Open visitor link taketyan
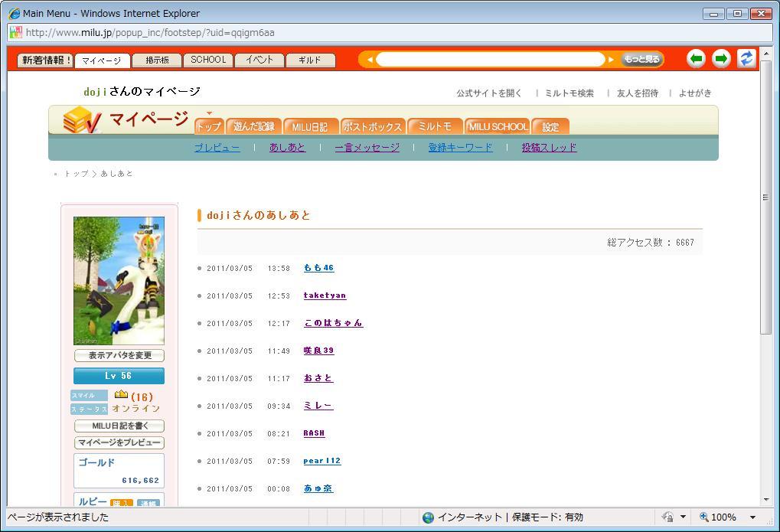This screenshot has height=532, width=780. pyautogui.click(x=325, y=295)
